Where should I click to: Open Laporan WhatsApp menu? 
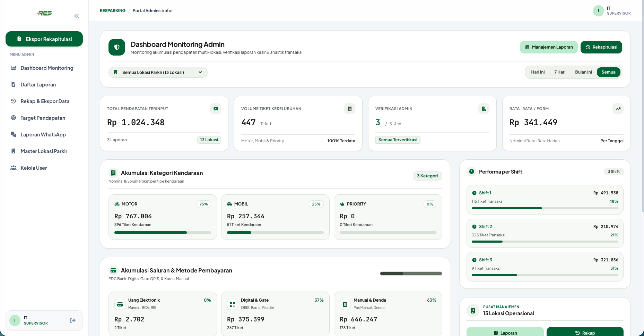pyautogui.click(x=44, y=135)
